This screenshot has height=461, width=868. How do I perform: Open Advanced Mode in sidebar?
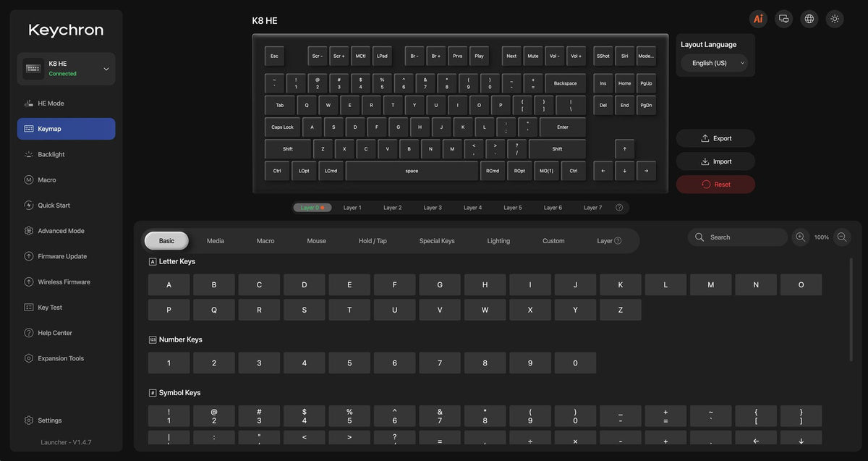click(66, 231)
